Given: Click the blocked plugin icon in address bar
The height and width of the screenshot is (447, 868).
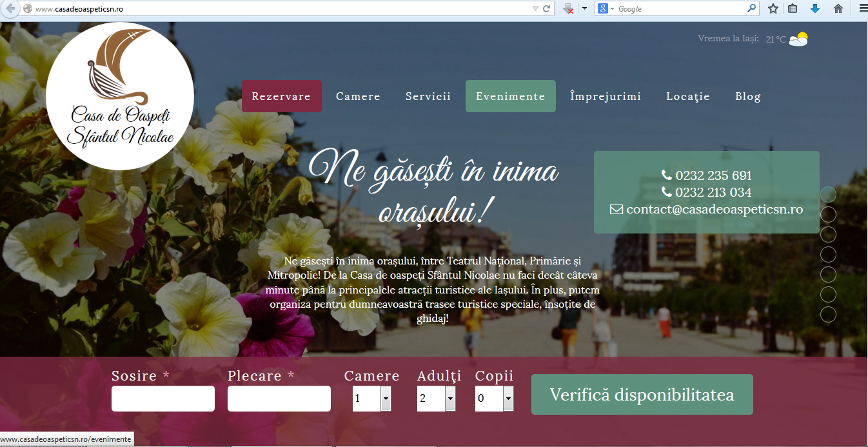Looking at the screenshot, I should [x=568, y=8].
